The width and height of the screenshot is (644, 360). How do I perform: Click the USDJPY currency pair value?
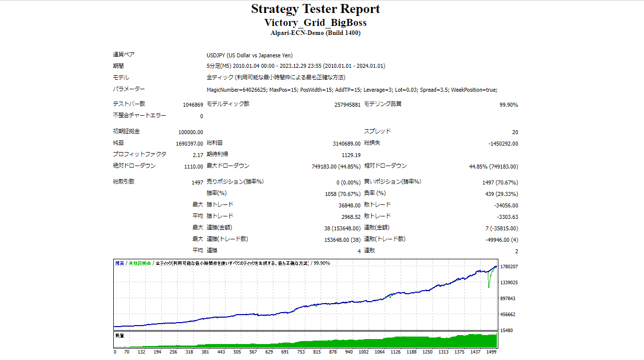249,55
